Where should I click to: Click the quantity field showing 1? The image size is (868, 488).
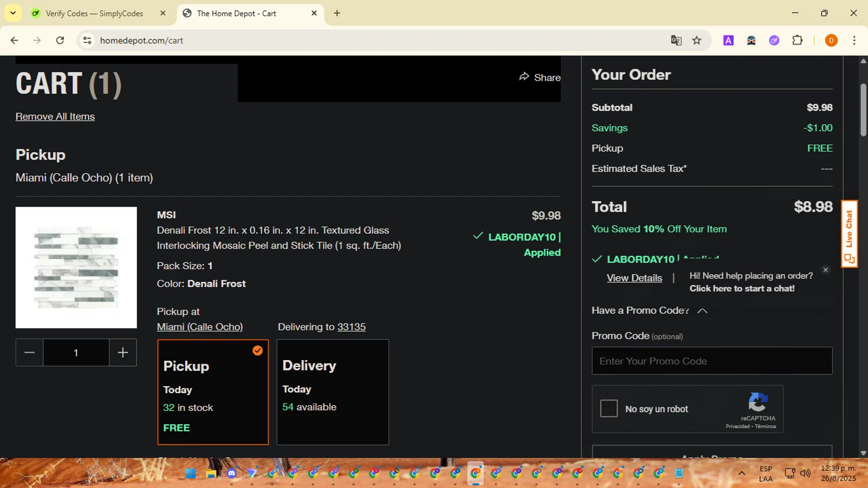pos(76,353)
